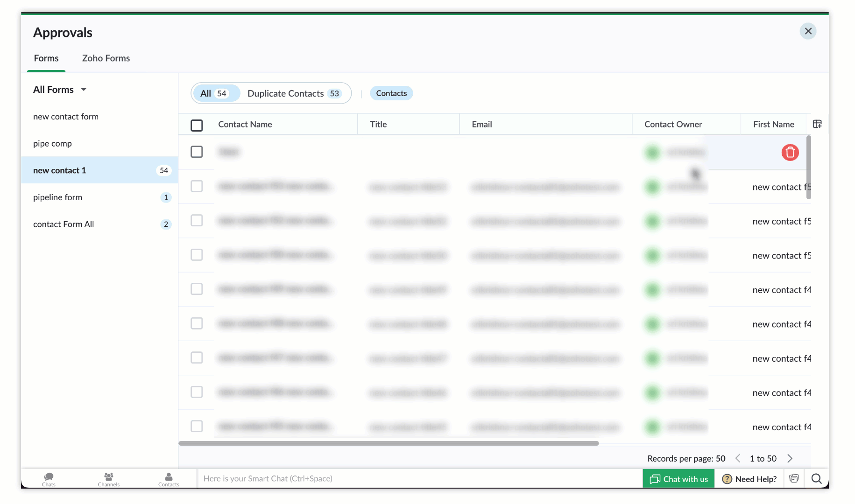Select the second row checkbox
This screenshot has height=504, width=855.
197,186
